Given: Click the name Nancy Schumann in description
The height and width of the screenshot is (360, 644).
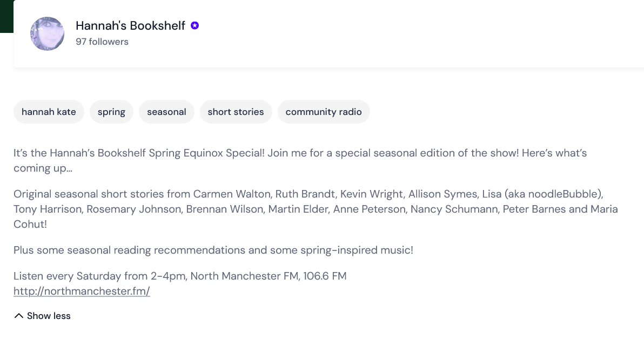Looking at the screenshot, I should (454, 209).
